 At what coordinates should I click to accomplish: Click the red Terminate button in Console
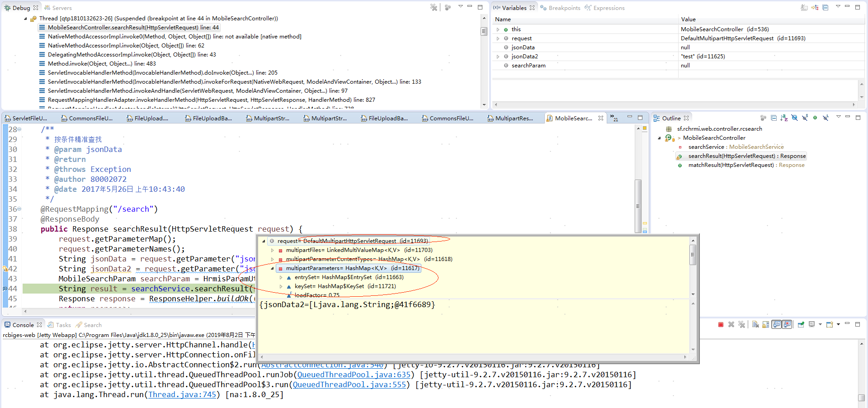[721, 325]
